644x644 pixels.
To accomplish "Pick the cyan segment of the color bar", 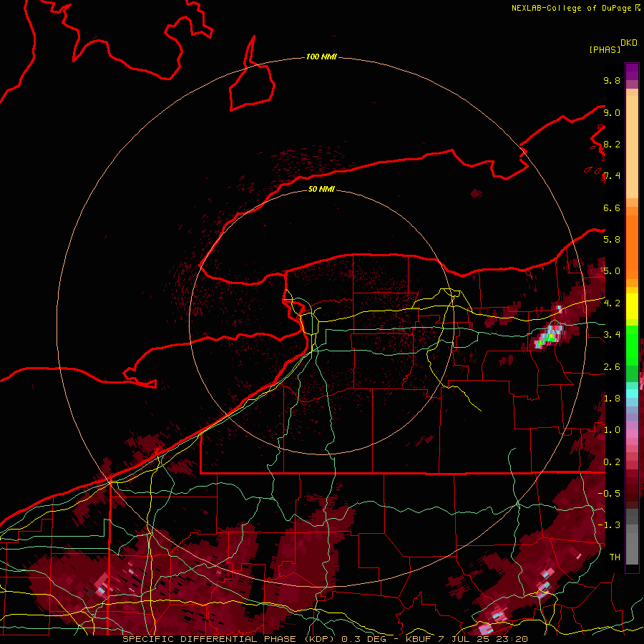I will pos(632,394).
